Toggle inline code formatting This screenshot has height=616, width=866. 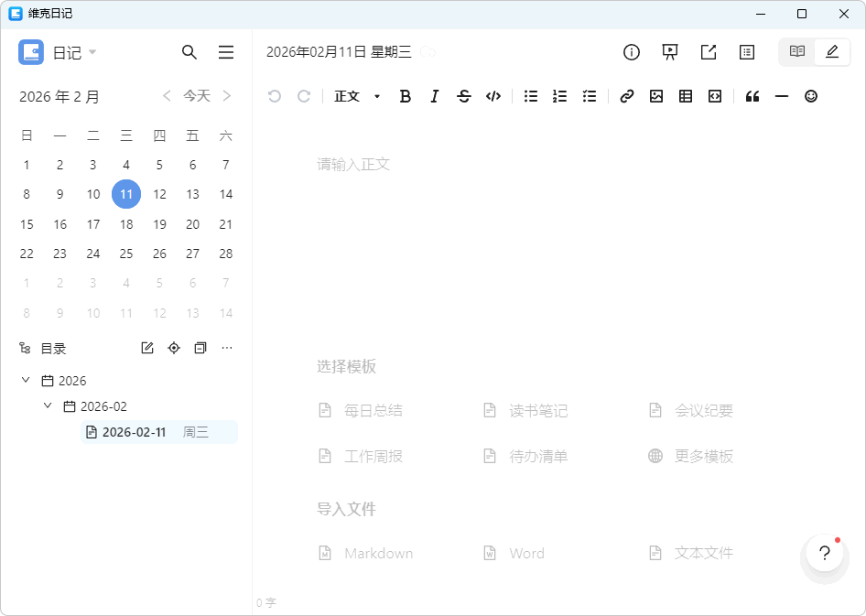(x=493, y=96)
